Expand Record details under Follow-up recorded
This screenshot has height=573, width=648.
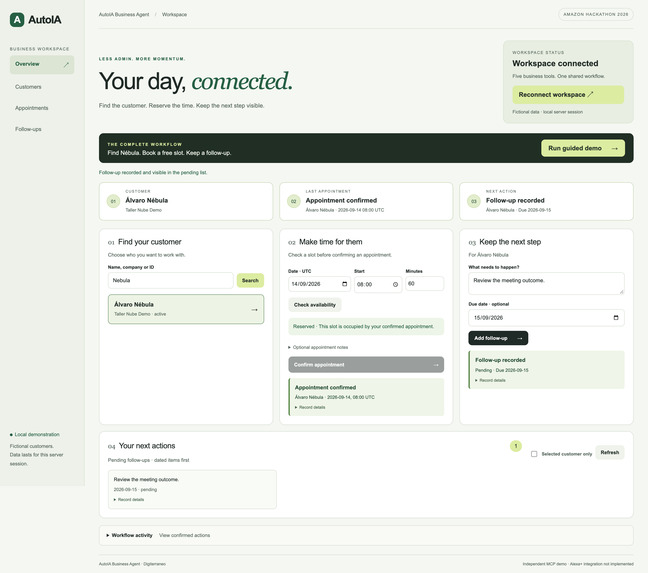(490, 380)
